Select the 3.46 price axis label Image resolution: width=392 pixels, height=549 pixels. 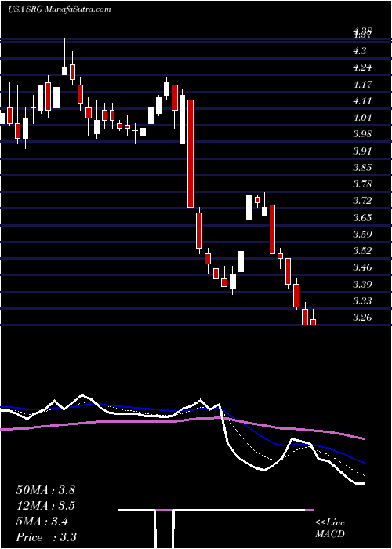point(362,267)
